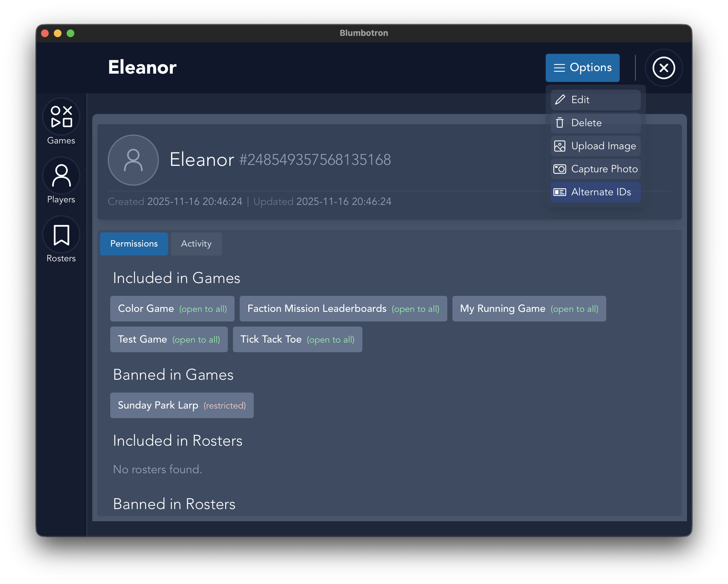The height and width of the screenshot is (584, 728).
Task: Click Eleanor's avatar placeholder image
Action: (x=133, y=160)
